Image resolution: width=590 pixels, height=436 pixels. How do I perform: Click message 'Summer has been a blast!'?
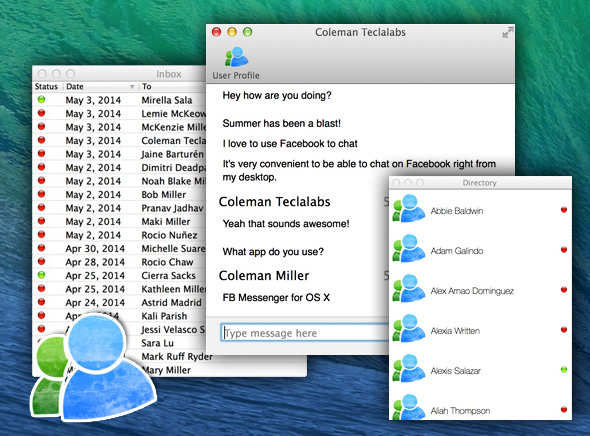coord(281,123)
